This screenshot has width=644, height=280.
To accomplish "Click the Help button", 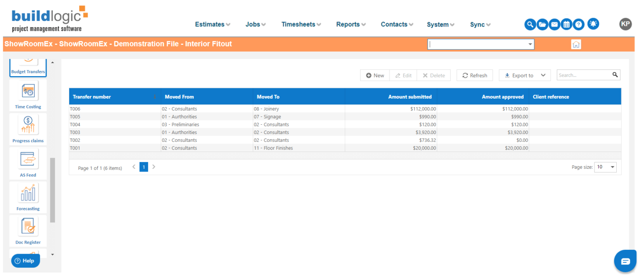I will click(x=26, y=261).
